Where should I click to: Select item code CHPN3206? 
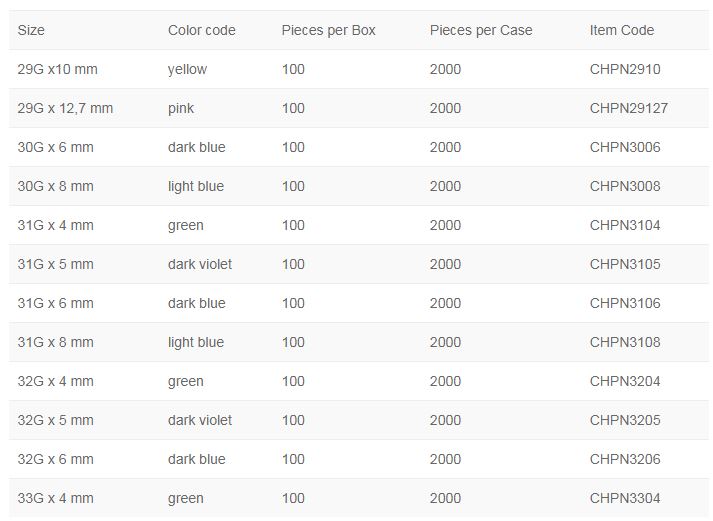(625, 459)
